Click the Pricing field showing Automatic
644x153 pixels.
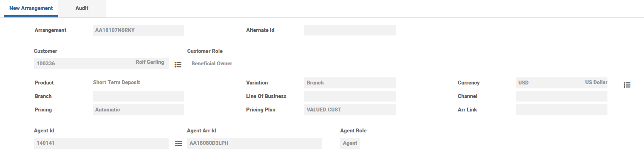138,110
